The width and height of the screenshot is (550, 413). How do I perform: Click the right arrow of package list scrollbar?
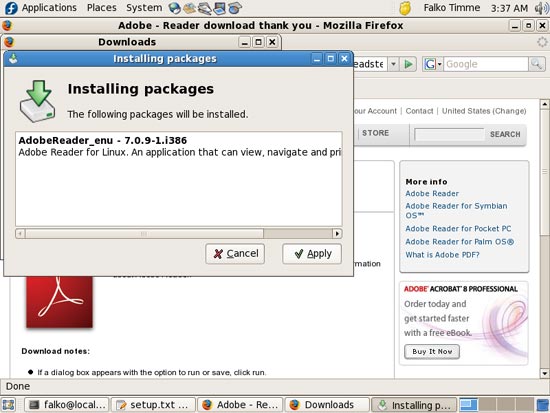[x=337, y=234]
